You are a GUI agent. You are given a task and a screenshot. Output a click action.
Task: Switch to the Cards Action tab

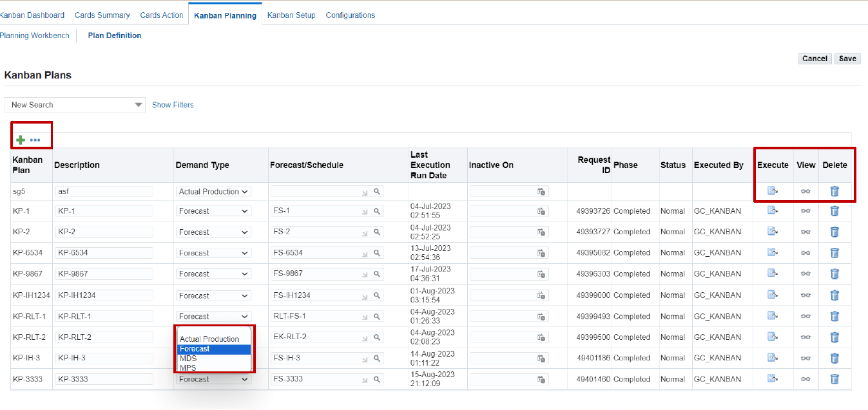coord(162,15)
